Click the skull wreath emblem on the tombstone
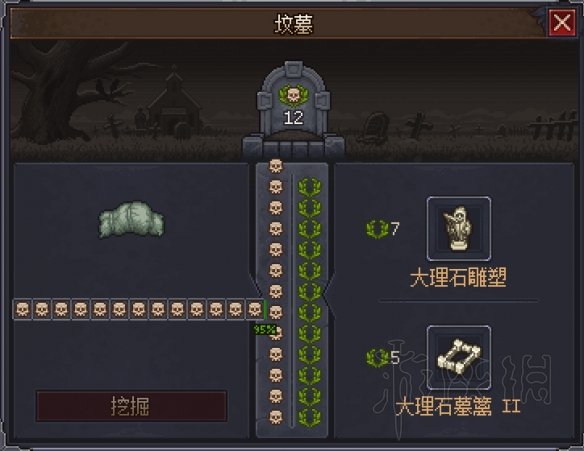The height and width of the screenshot is (451, 584). point(293,96)
